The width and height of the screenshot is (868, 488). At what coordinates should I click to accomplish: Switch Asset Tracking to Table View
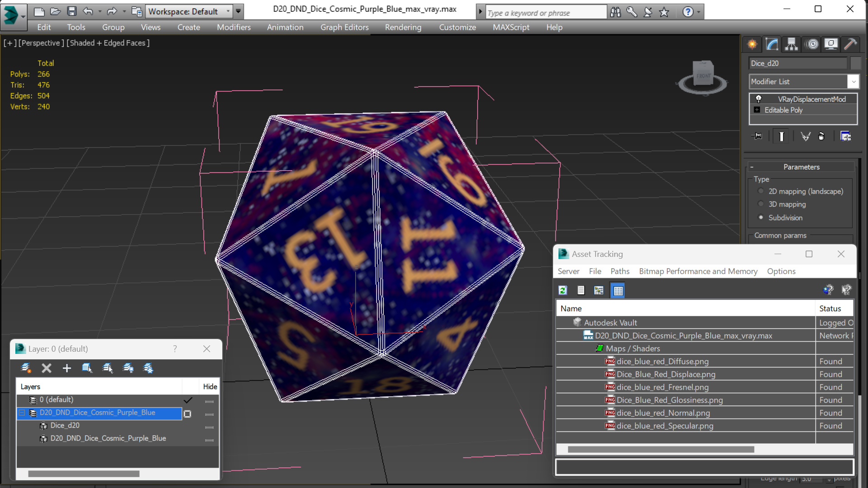click(x=618, y=290)
